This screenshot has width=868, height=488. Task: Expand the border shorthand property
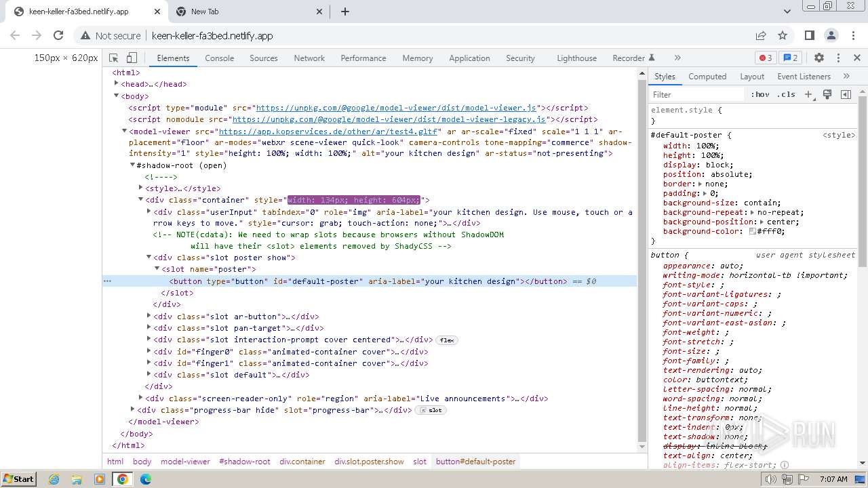point(701,184)
